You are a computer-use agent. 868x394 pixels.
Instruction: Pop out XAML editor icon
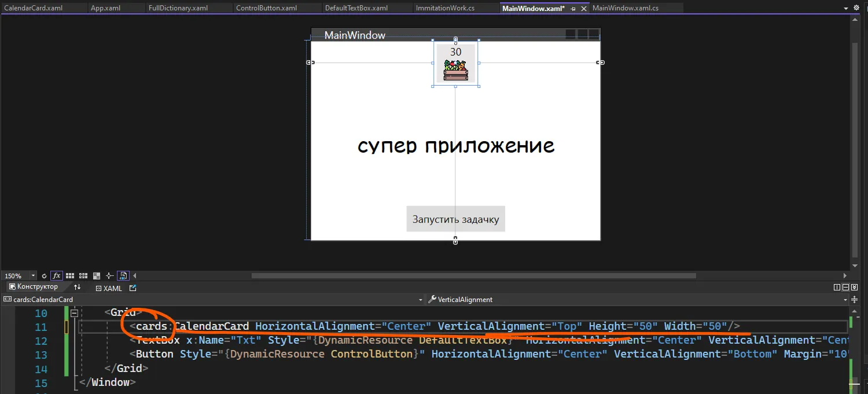[x=133, y=288]
